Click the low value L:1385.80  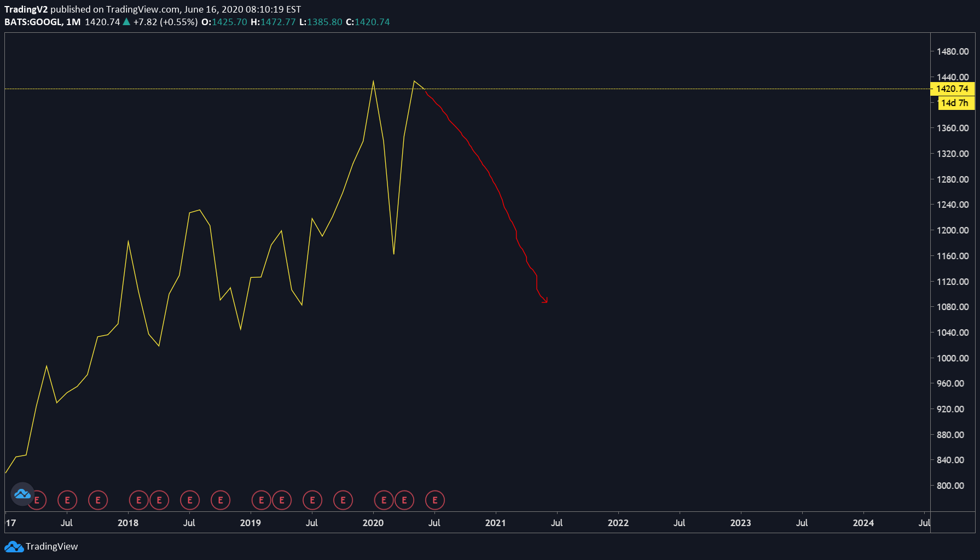pos(321,22)
